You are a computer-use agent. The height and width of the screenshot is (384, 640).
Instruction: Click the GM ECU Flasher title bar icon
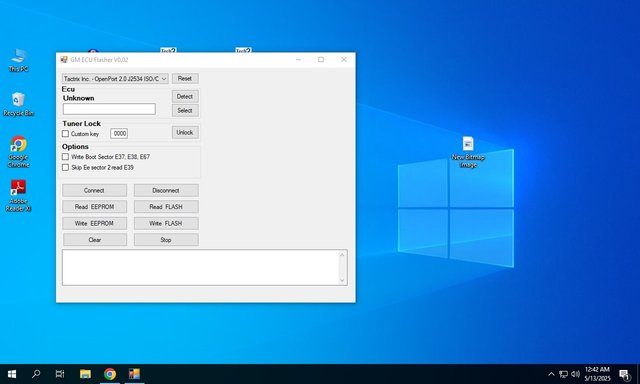[x=64, y=60]
